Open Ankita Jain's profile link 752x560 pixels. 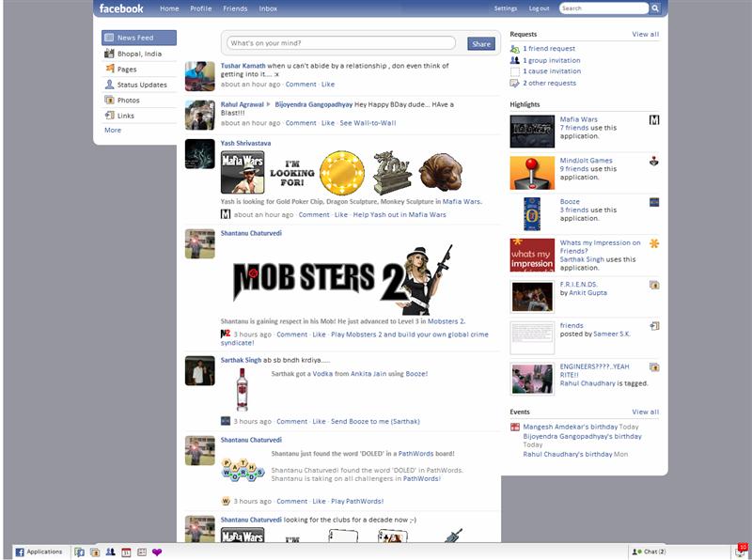pos(368,374)
